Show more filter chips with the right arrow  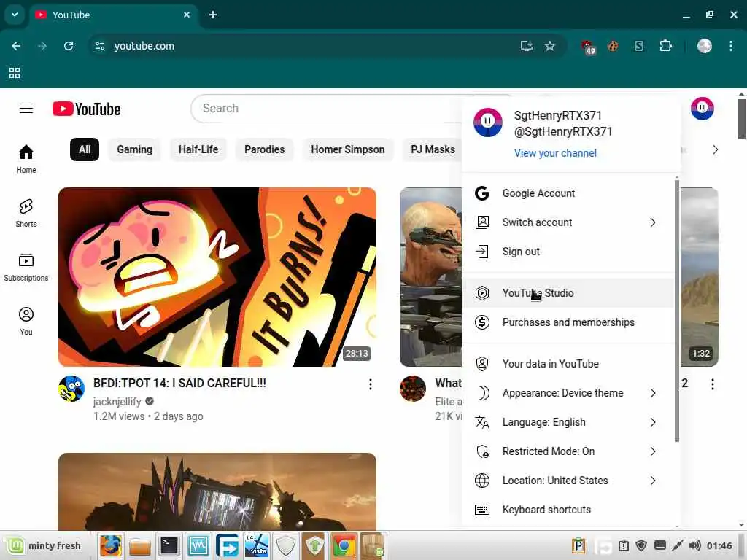point(715,149)
